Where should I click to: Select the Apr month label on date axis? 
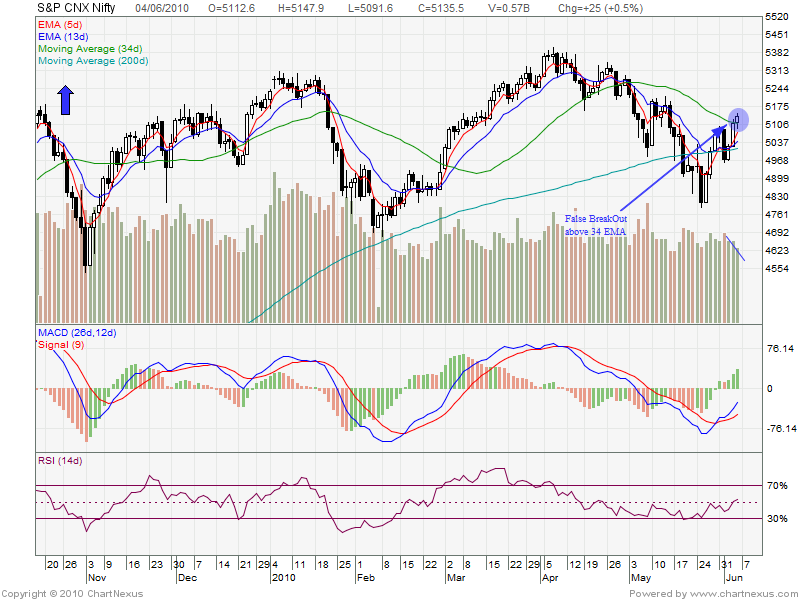(x=549, y=578)
